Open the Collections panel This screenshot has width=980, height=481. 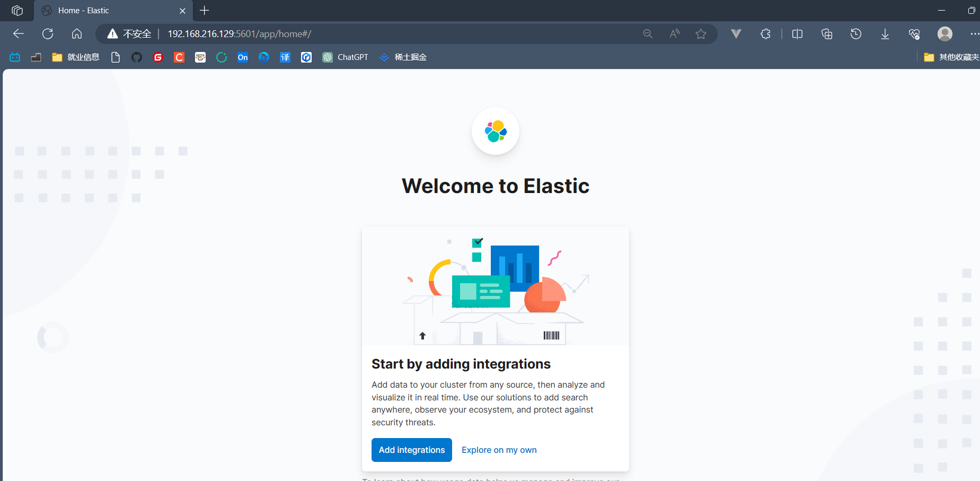click(x=827, y=34)
